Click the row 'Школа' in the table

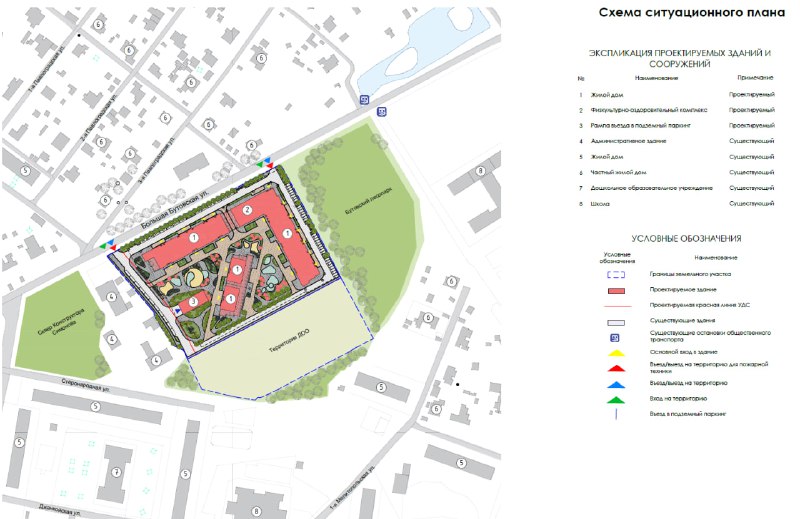[677, 204]
